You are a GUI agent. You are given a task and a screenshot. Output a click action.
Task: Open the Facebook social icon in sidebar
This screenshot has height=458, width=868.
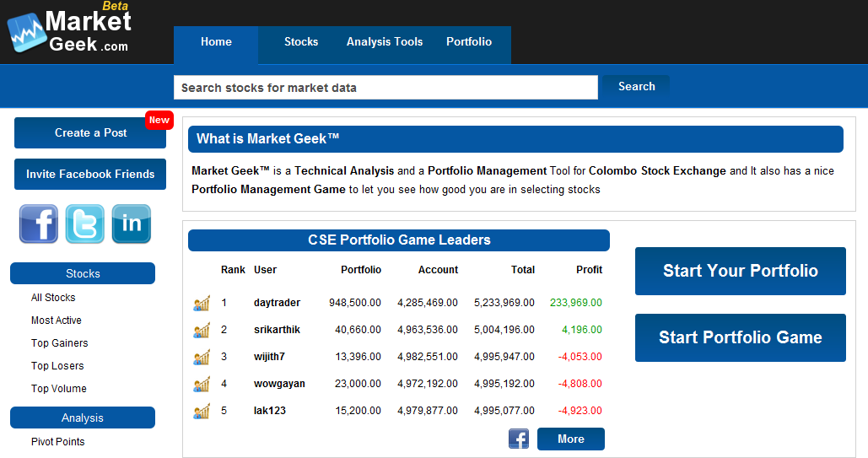[39, 224]
